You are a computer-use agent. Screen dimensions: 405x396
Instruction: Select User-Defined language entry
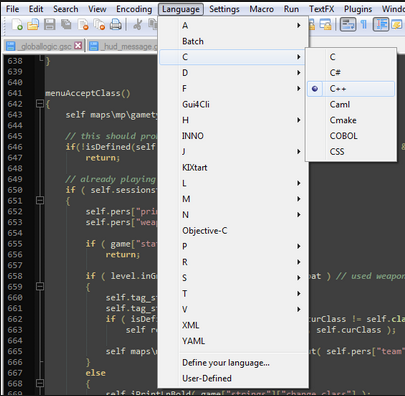[233, 378]
